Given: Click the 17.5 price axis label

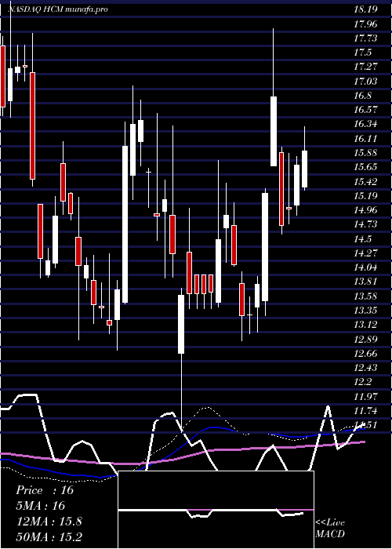Looking at the screenshot, I should pyautogui.click(x=363, y=53).
